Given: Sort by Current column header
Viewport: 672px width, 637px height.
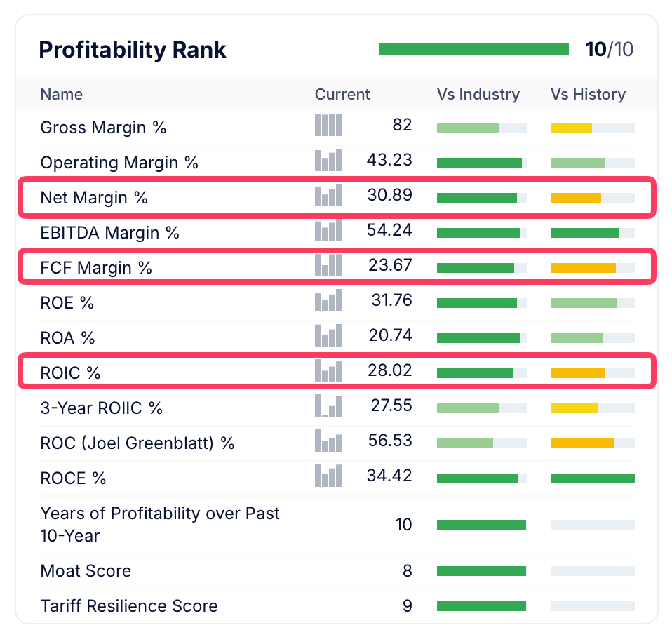Looking at the screenshot, I should [342, 95].
